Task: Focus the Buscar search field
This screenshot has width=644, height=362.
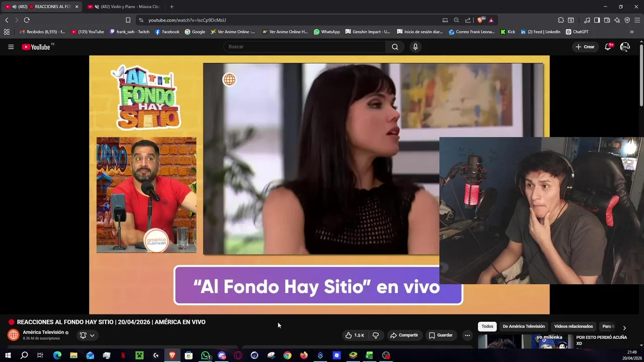Action: pos(304,47)
